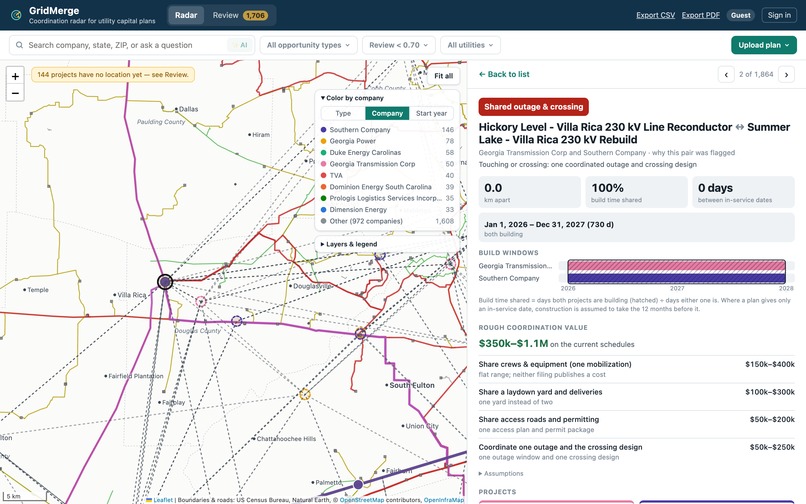Click Dimension Energy legend row
Screen dimensions: 806x504
pos(387,209)
